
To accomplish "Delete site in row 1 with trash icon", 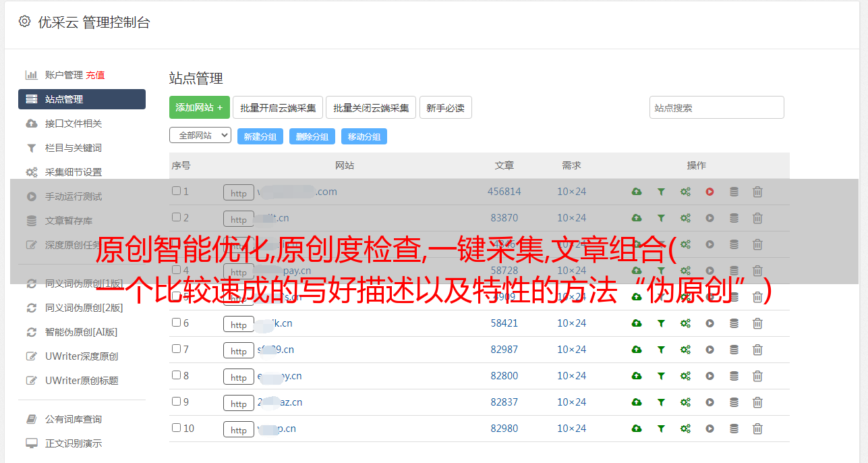I will point(757,192).
